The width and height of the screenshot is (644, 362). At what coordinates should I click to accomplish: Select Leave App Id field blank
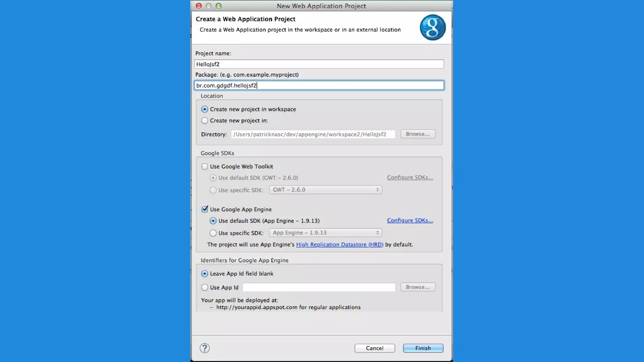[x=205, y=273]
